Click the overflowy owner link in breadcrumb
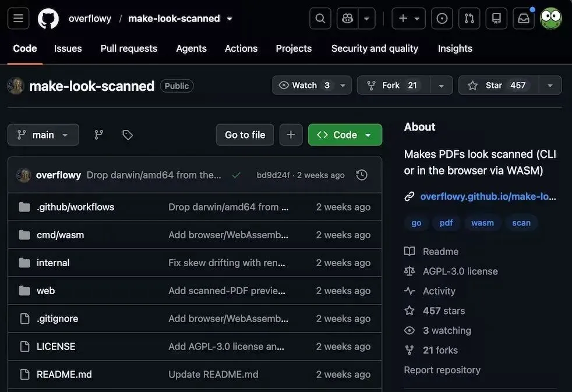The height and width of the screenshot is (392, 572). pyautogui.click(x=90, y=18)
